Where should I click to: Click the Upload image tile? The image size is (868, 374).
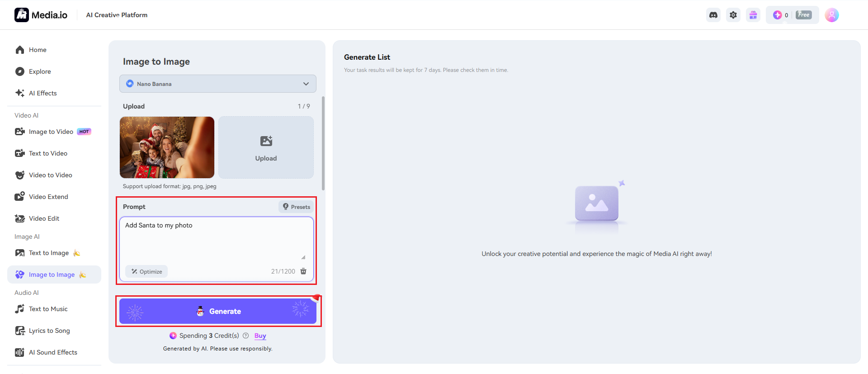coord(266,147)
